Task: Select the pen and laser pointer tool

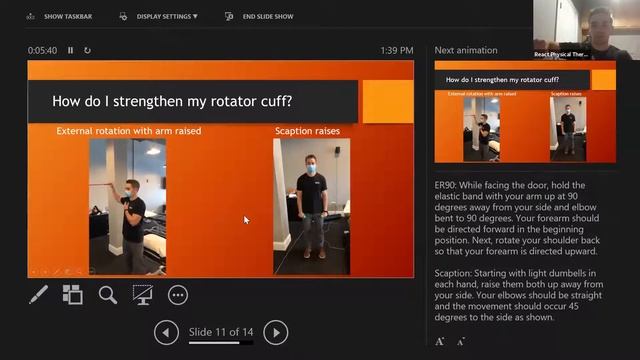Action: click(38, 295)
